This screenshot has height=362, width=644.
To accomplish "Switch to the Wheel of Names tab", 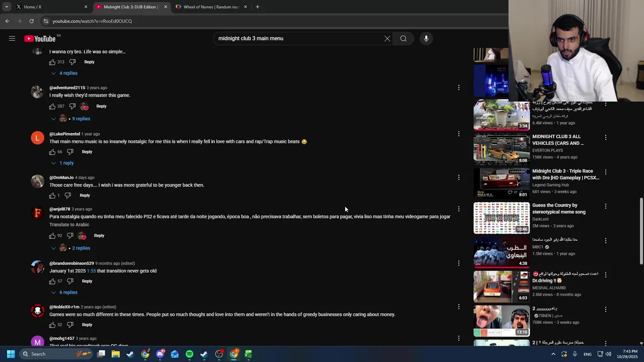I will [211, 7].
